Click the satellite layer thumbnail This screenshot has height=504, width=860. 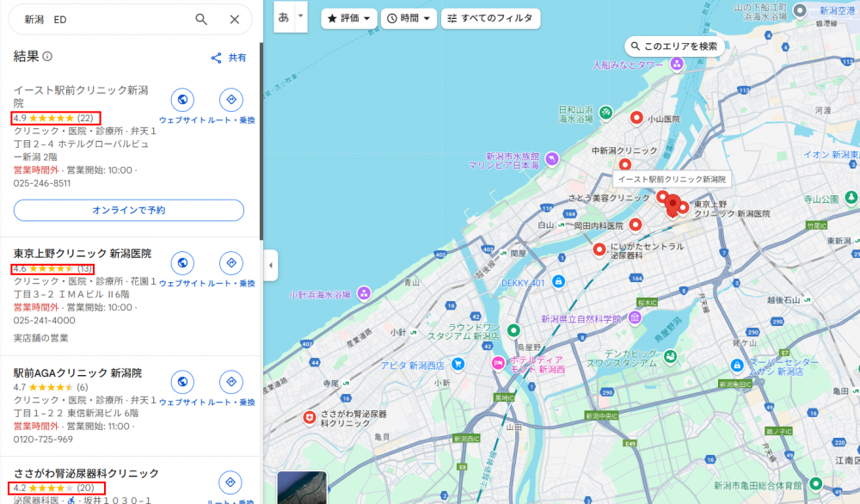point(302,487)
